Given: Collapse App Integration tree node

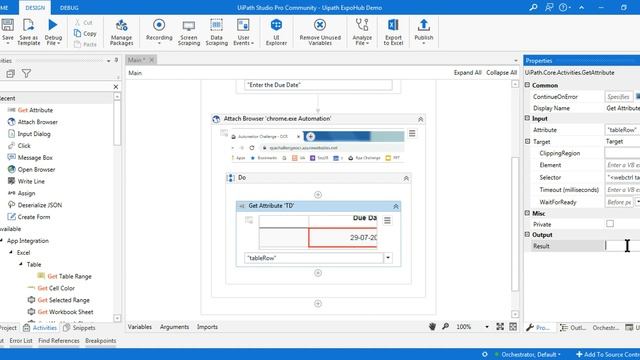Looking at the screenshot, I should point(2,241).
